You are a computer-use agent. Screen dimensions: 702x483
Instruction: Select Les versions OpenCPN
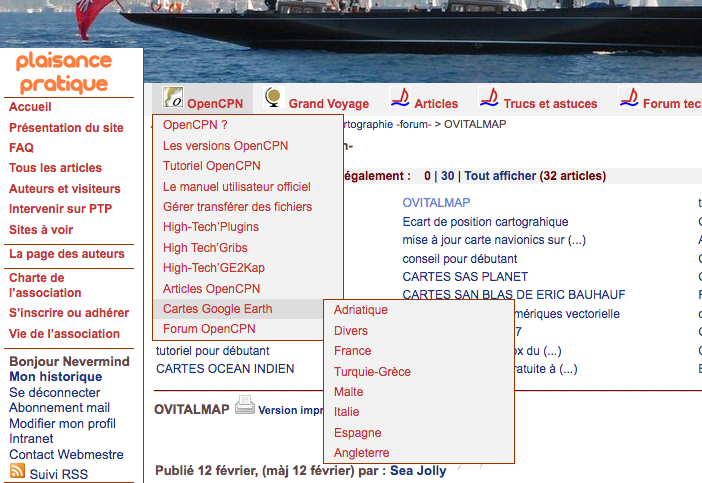[x=225, y=146]
